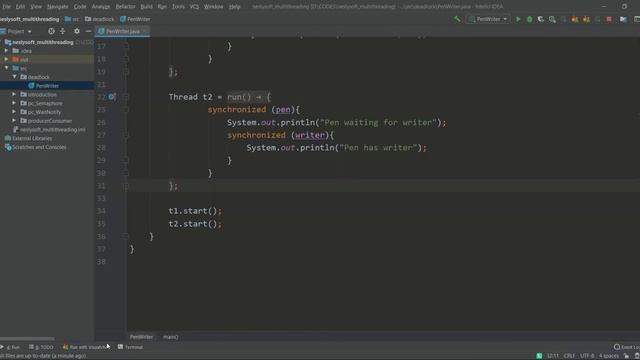Open the VCS menu
Viewport: 640px width, 360px height.
click(x=194, y=7)
